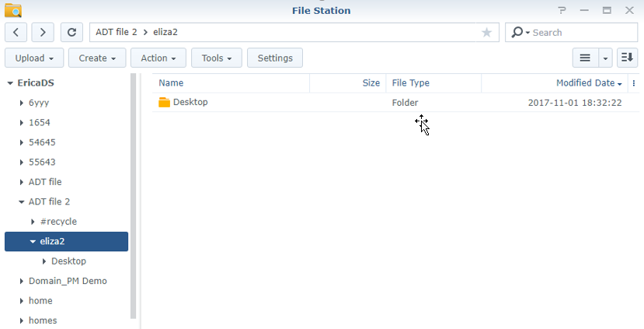Add eliza2 to favorites with the star
Image resolution: width=644 pixels, height=329 pixels.
(x=487, y=33)
